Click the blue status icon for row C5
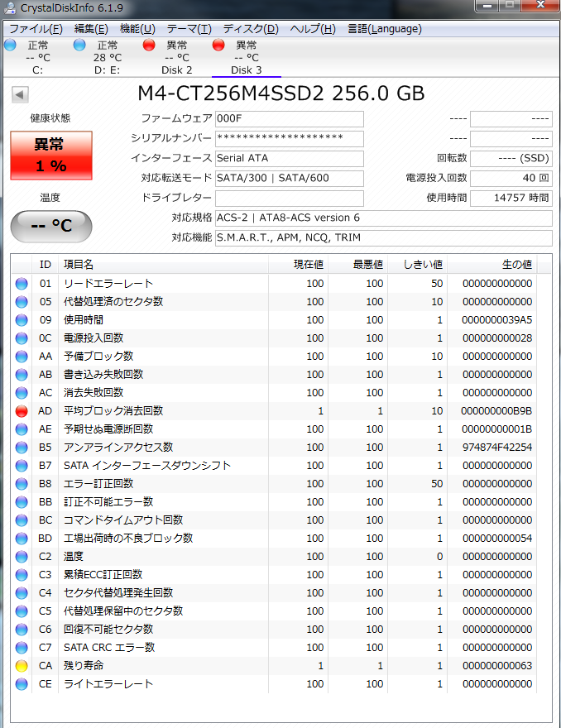Viewport: 561px width, 728px height. 22,611
